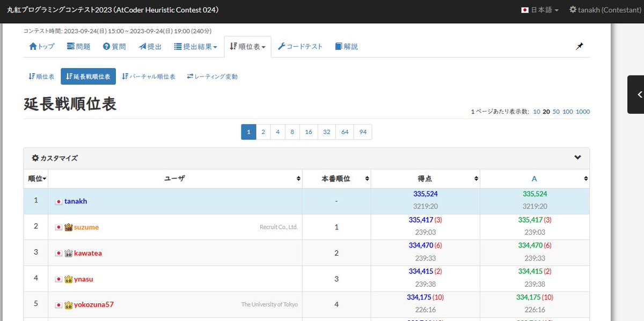This screenshot has width=644, height=321.
Task: Open the レーティング変動 view
Action: 212,77
